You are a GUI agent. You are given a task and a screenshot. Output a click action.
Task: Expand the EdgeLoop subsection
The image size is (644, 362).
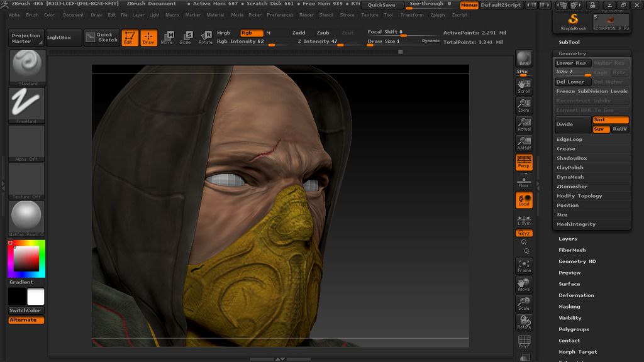point(569,139)
